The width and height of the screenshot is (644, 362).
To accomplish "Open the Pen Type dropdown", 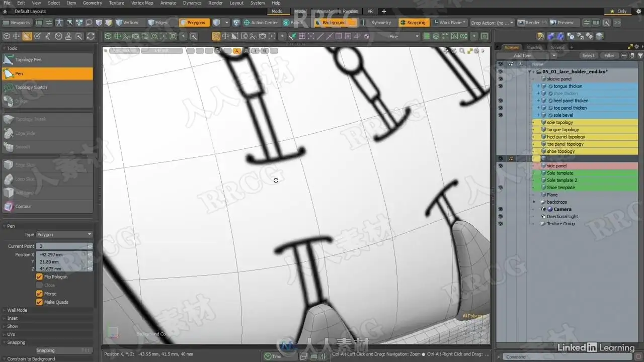I will (64, 234).
